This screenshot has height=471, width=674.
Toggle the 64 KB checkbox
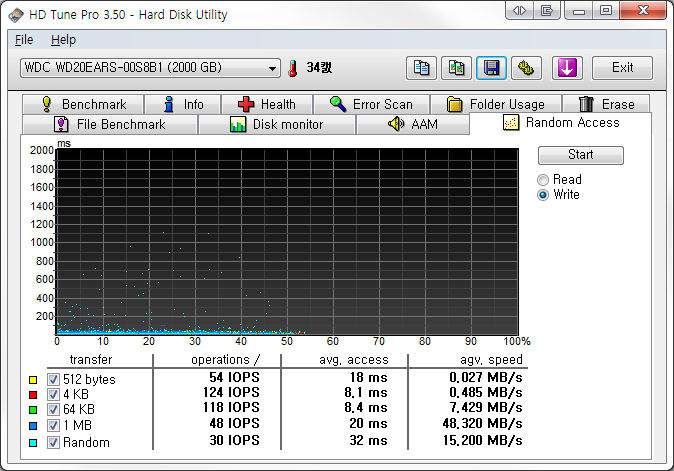[53, 410]
